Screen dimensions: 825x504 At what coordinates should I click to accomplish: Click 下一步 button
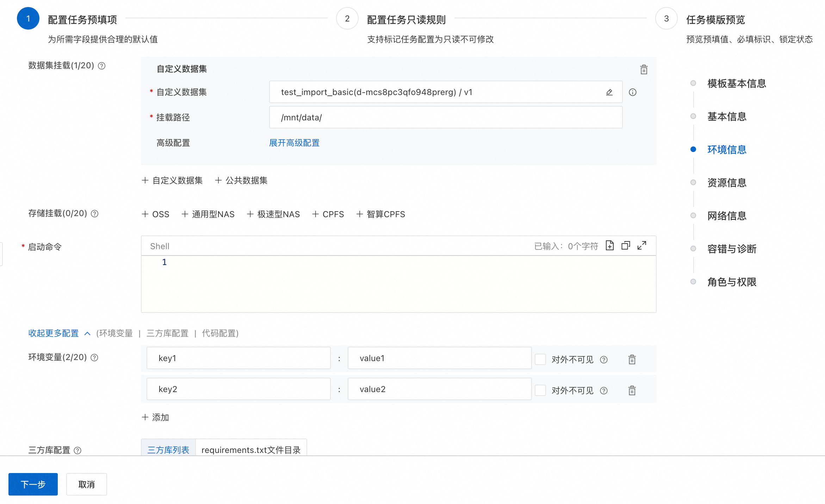[33, 484]
